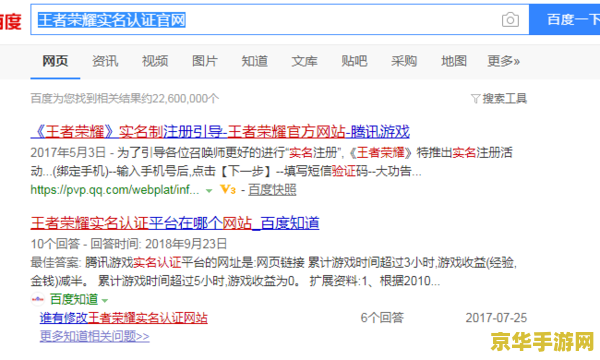Open 《王者荣耀》实名制注册引导 result link
Screen dimensions: 600x360
click(x=220, y=132)
